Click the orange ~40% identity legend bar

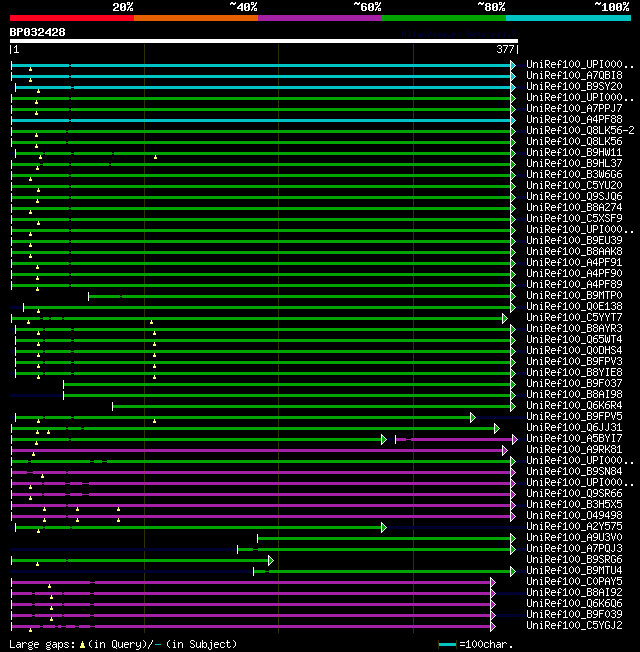(x=195, y=17)
